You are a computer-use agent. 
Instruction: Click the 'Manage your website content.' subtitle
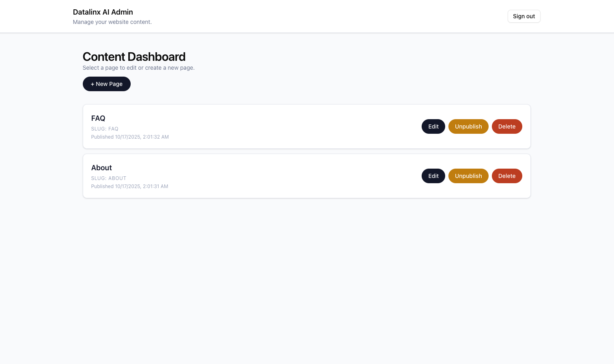point(112,22)
